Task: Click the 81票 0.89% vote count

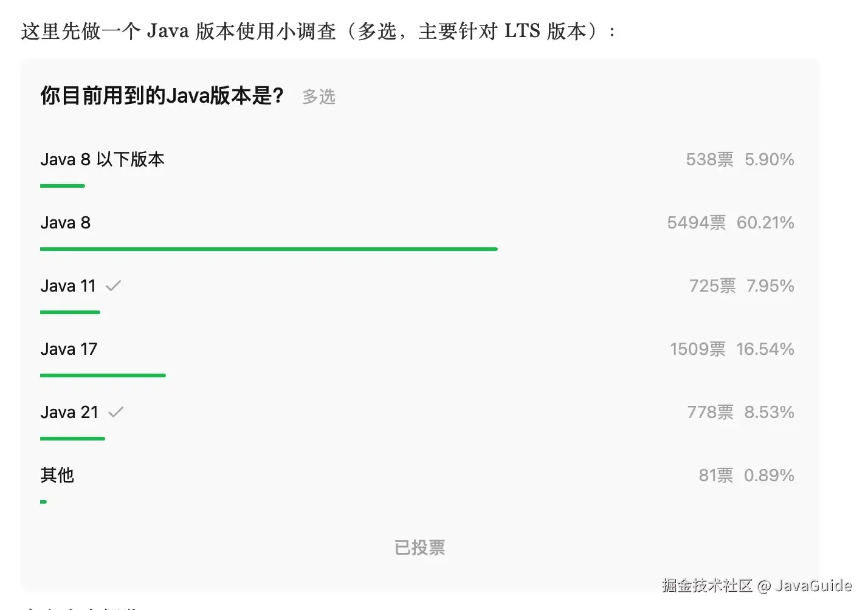Action: (746, 475)
